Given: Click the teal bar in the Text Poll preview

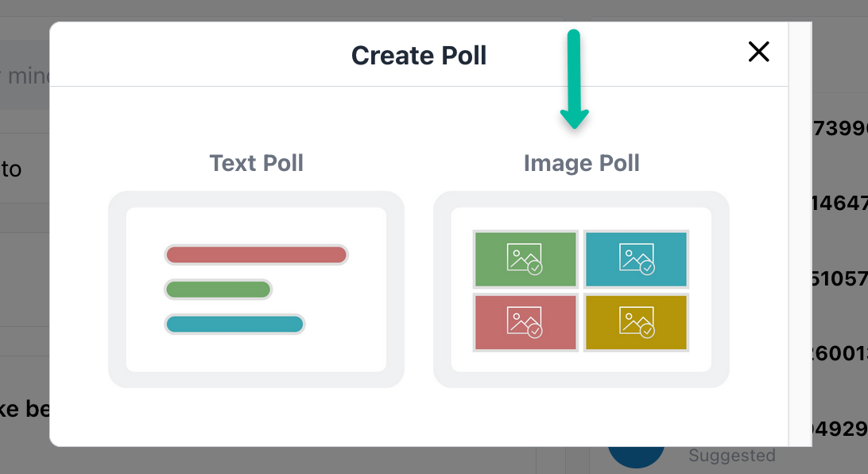Looking at the screenshot, I should [234, 324].
